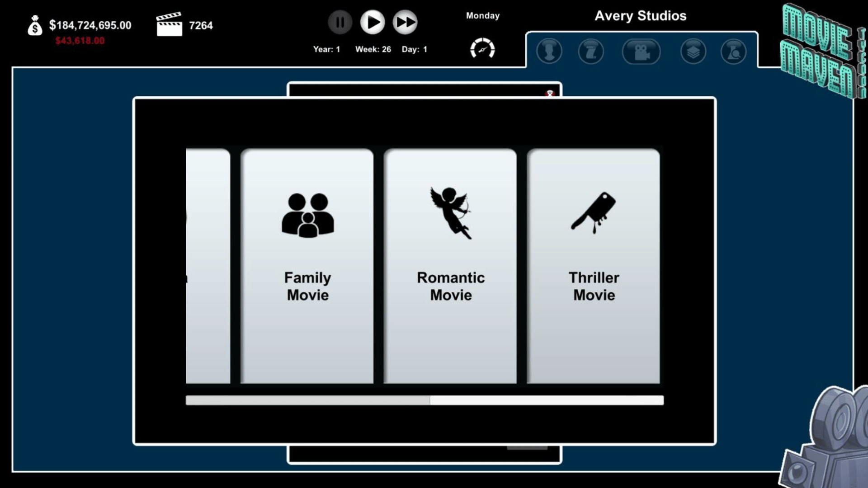Open the stacked layers tab icon
Screen dimensions: 868x488
(693, 51)
